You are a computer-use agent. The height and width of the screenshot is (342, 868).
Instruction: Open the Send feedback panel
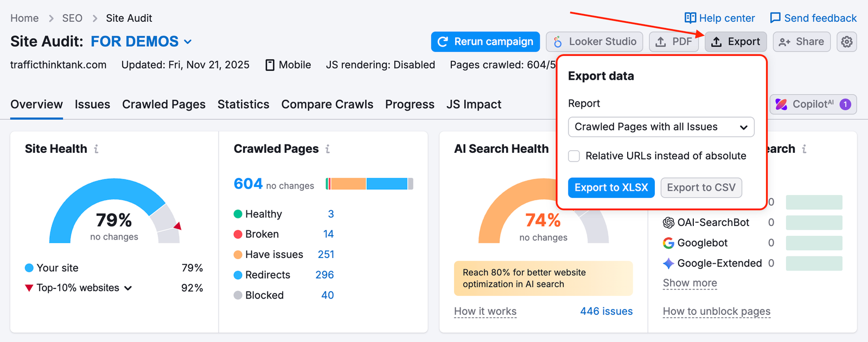(x=813, y=18)
